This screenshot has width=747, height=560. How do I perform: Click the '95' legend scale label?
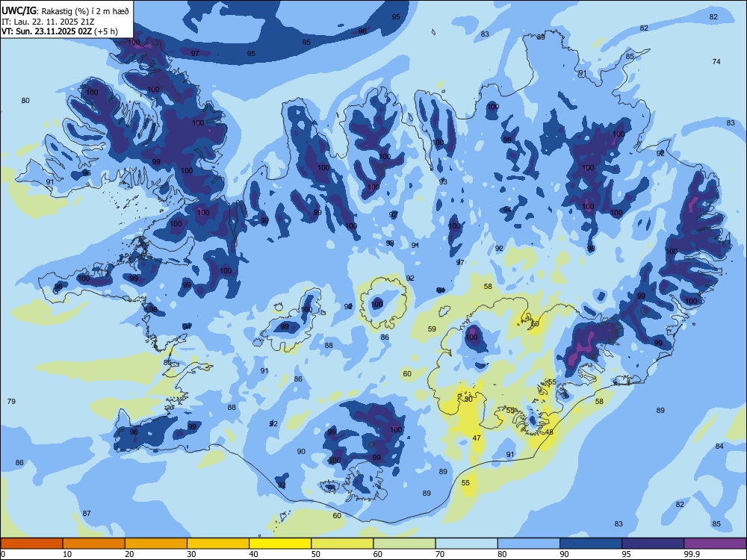626,554
